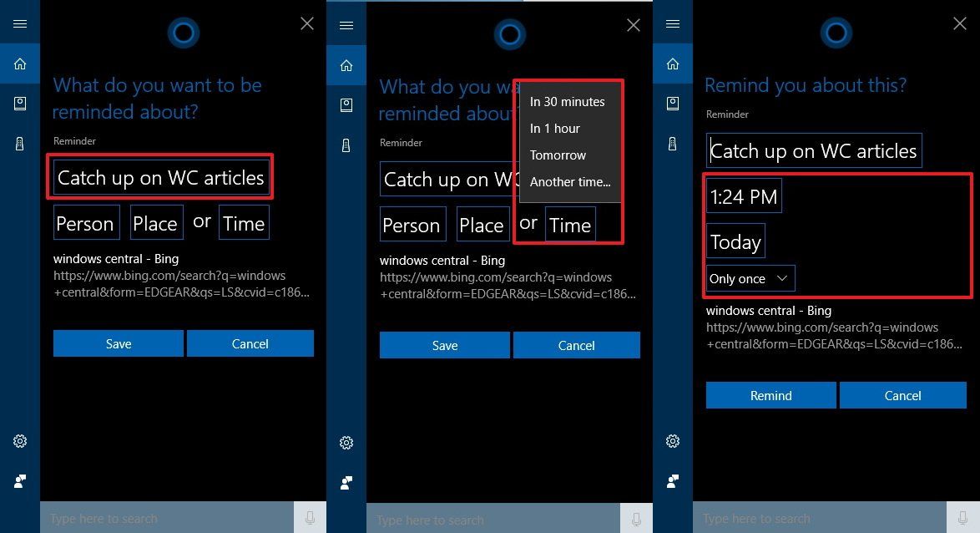Choose Tomorrow from the time menu
This screenshot has height=533, width=980.
pyautogui.click(x=558, y=155)
